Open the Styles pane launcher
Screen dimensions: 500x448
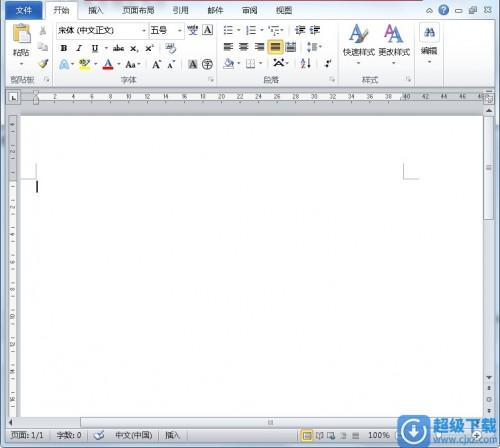(x=408, y=79)
